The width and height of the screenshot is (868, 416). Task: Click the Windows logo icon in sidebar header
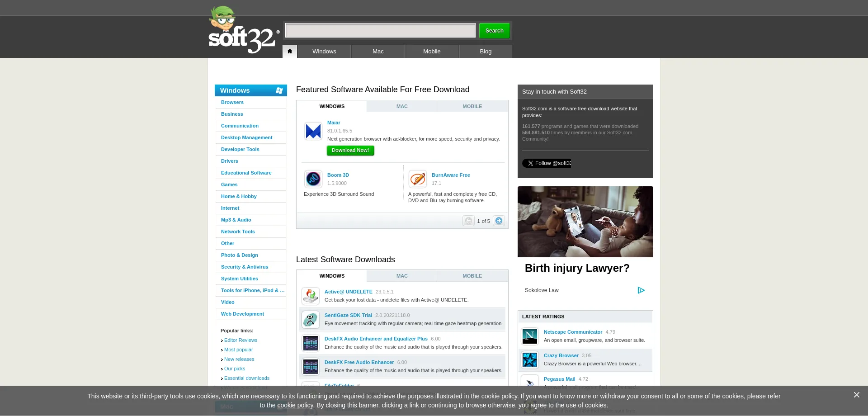279,90
